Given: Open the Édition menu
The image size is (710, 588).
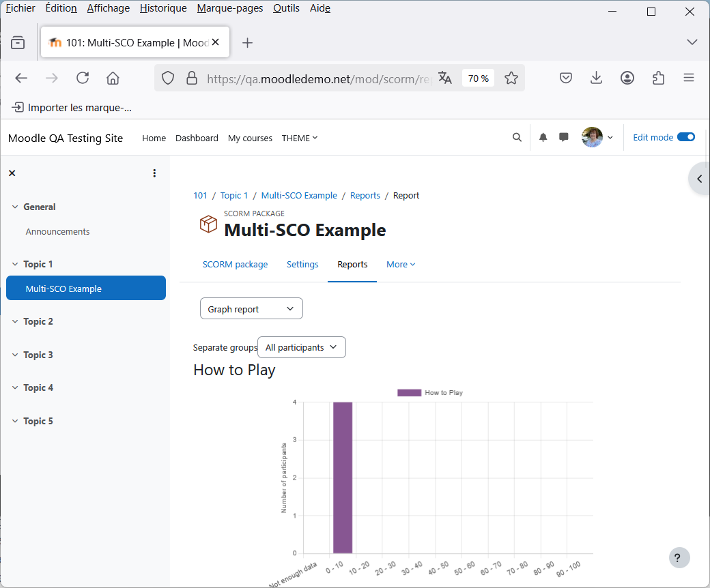Looking at the screenshot, I should coord(61,8).
